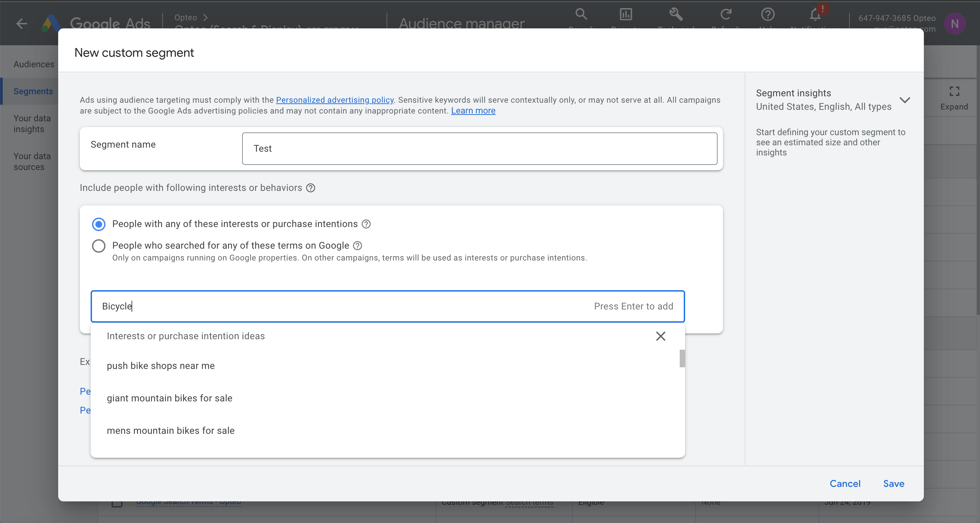The image size is (980, 523).
Task: Close the purchase intention ideas list
Action: click(x=660, y=336)
